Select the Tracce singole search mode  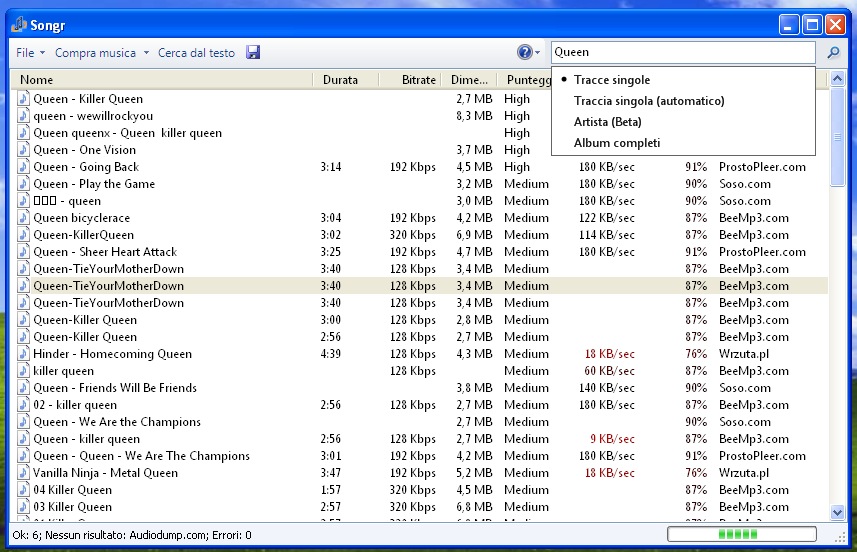[611, 80]
